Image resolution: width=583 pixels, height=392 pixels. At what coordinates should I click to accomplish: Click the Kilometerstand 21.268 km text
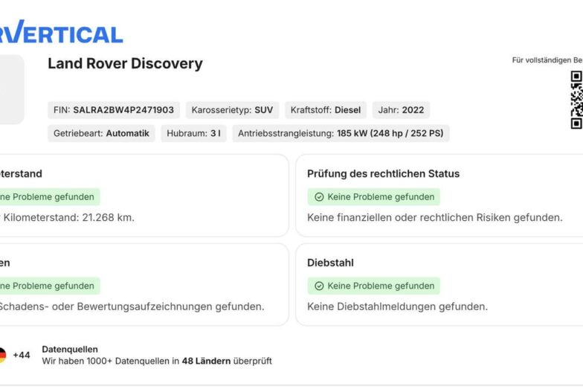(67, 217)
